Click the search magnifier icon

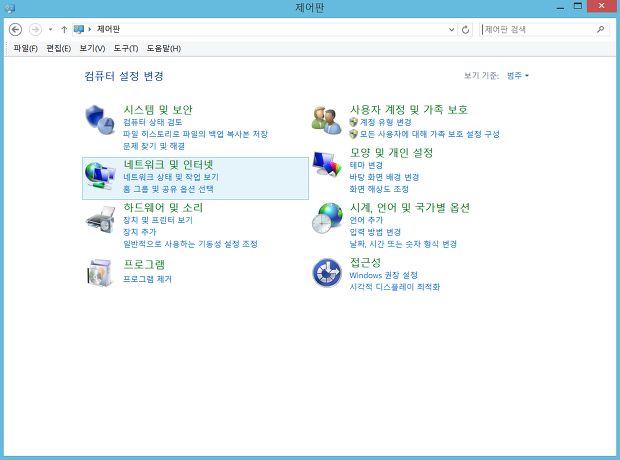(x=600, y=29)
